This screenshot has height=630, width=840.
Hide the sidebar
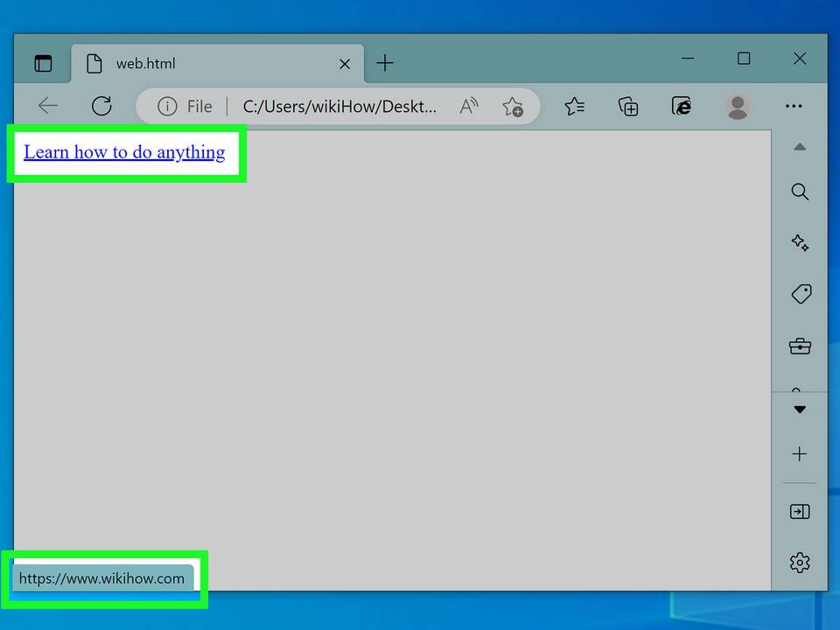pos(799,511)
